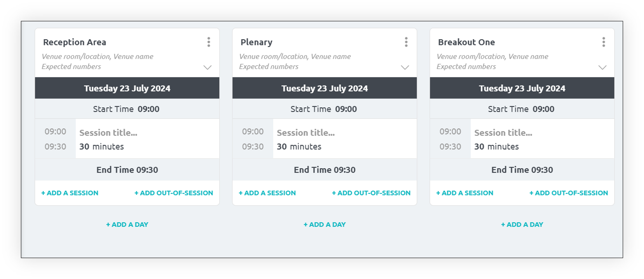
Task: Add an out-of-session to Plenary
Action: pyautogui.click(x=371, y=193)
